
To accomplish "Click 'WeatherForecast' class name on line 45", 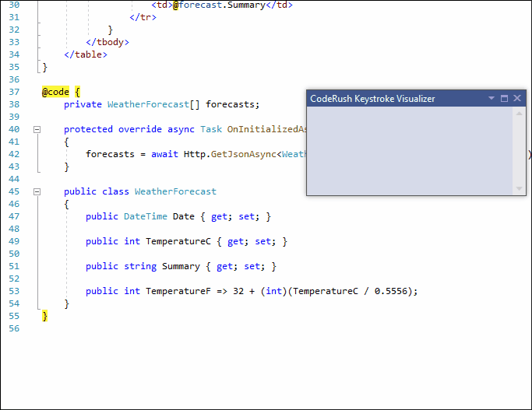I will point(175,191).
